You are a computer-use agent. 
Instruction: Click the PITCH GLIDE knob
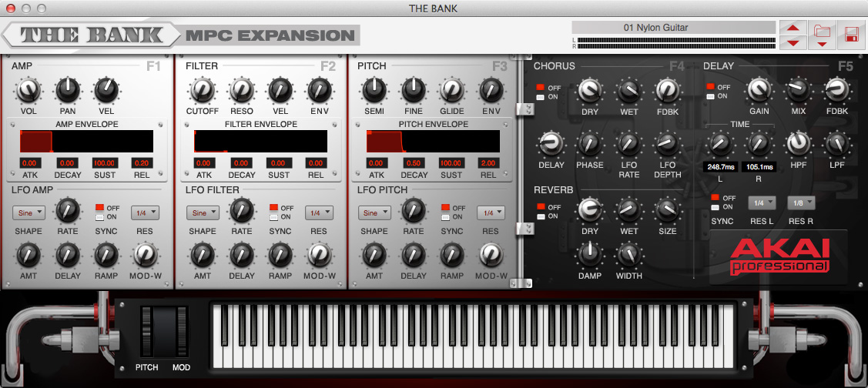point(451,90)
